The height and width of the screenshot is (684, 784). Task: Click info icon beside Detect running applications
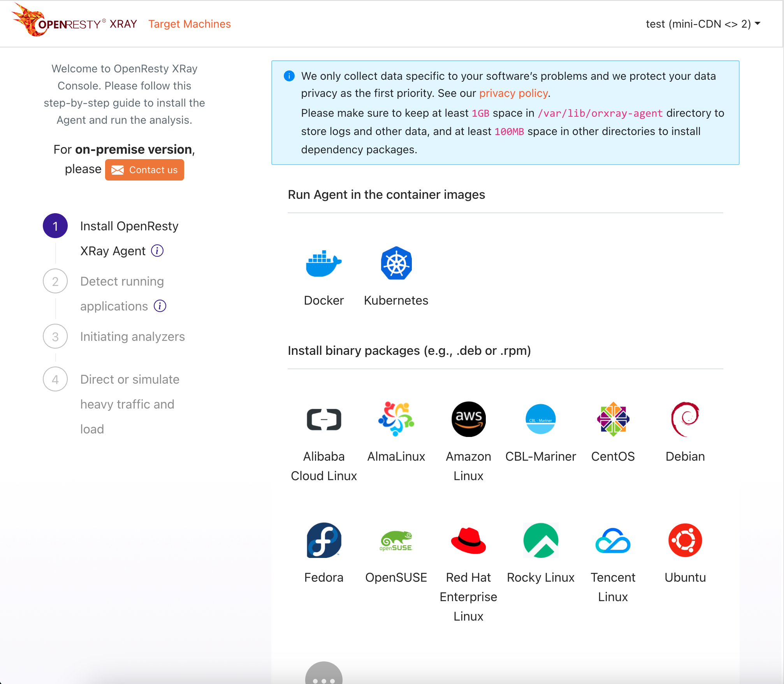(x=160, y=306)
